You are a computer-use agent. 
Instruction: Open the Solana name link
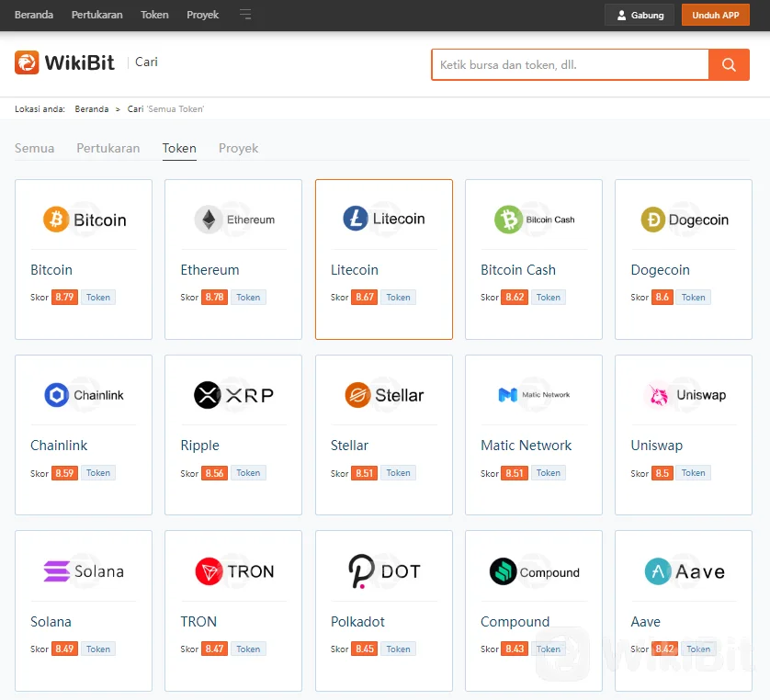[x=51, y=622]
